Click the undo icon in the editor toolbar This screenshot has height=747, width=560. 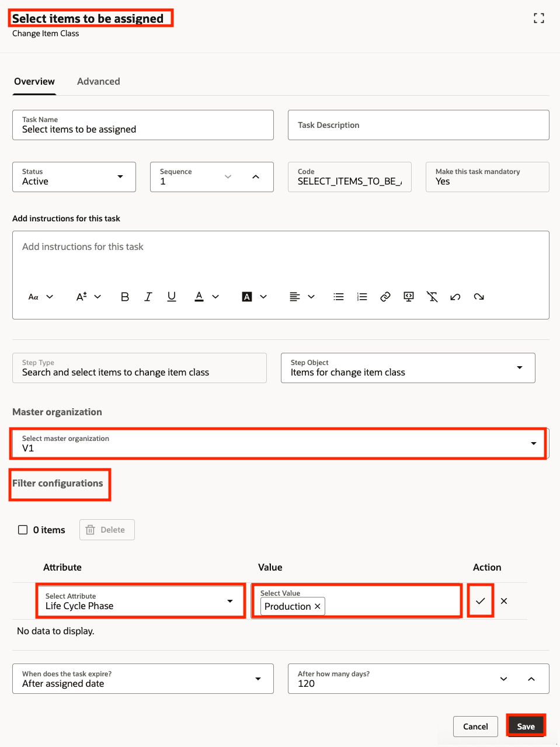455,296
